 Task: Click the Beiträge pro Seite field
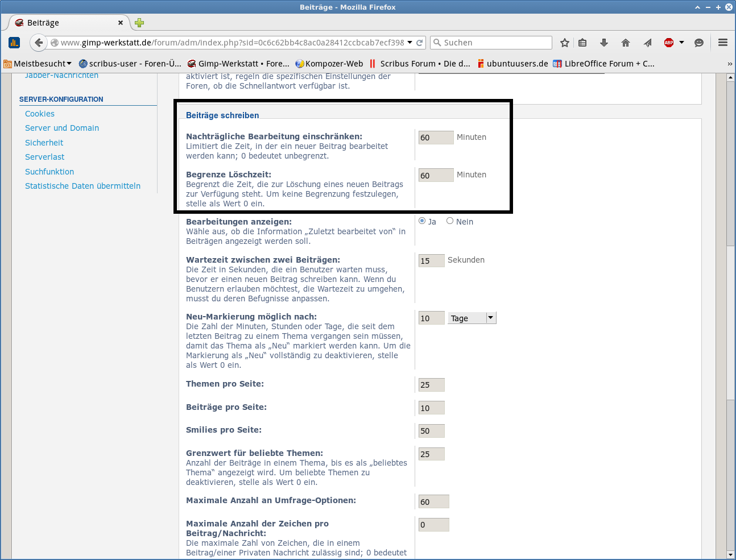click(x=432, y=408)
